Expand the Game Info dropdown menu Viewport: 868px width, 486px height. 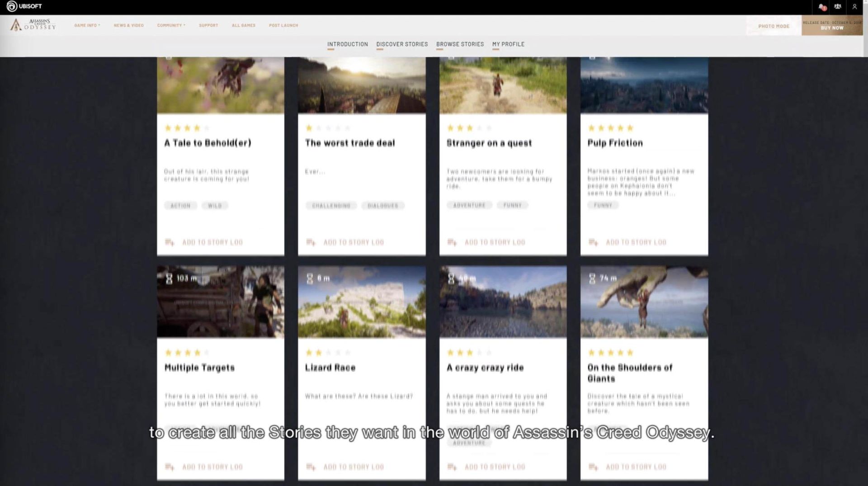(87, 25)
